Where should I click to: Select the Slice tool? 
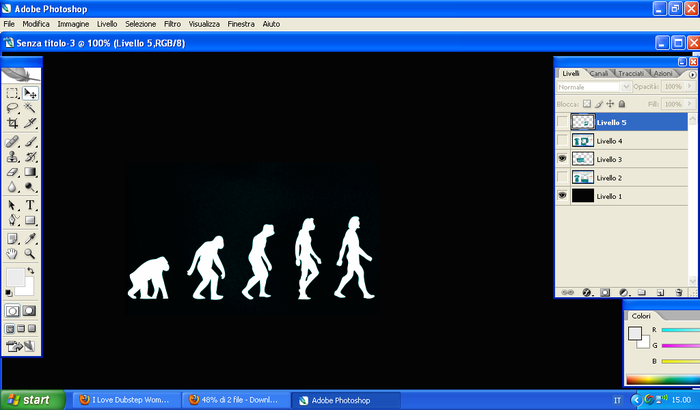(30, 123)
